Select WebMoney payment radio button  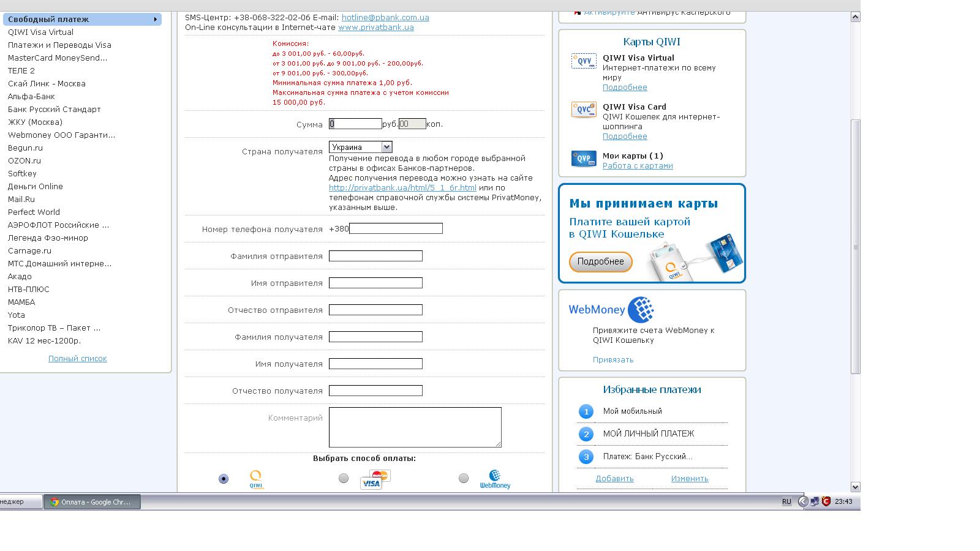pyautogui.click(x=464, y=478)
